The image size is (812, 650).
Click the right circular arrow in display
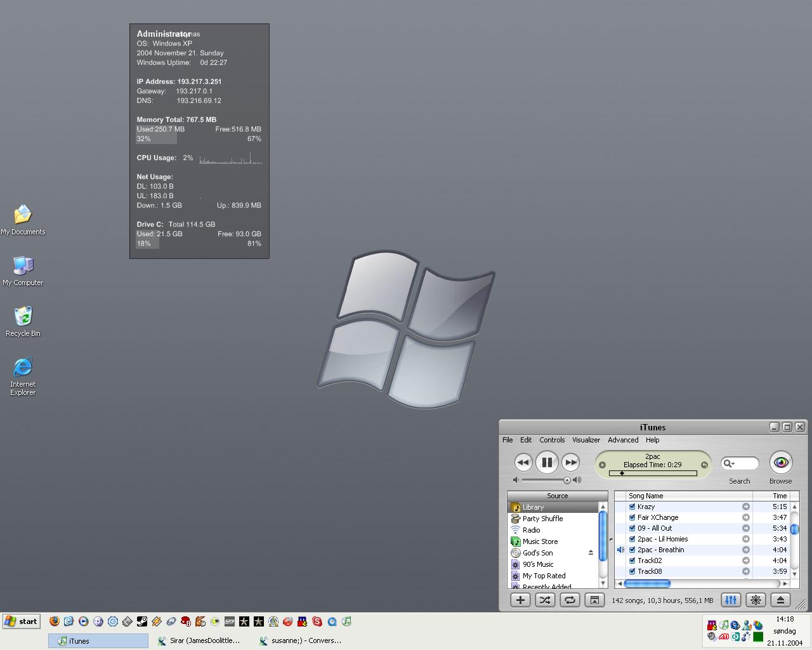pos(704,465)
